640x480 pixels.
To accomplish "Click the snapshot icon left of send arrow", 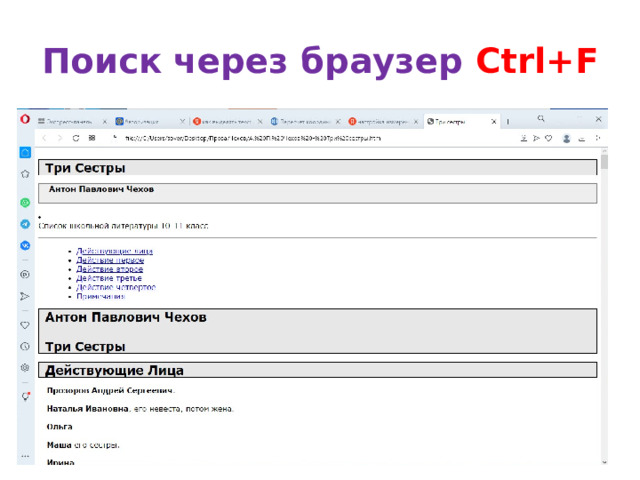I will [x=524, y=138].
